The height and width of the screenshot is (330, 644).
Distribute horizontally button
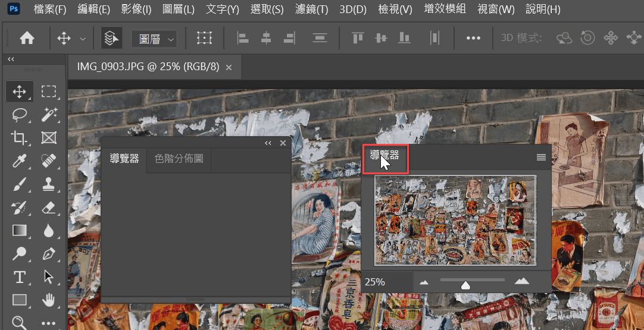point(434,38)
